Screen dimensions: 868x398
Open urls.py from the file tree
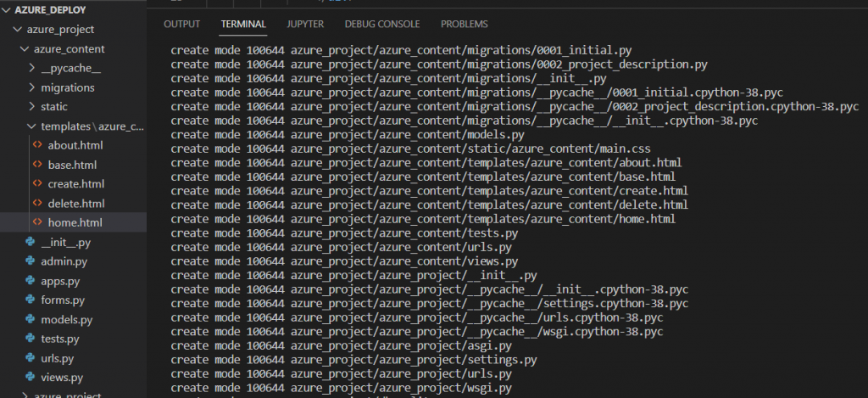point(58,358)
